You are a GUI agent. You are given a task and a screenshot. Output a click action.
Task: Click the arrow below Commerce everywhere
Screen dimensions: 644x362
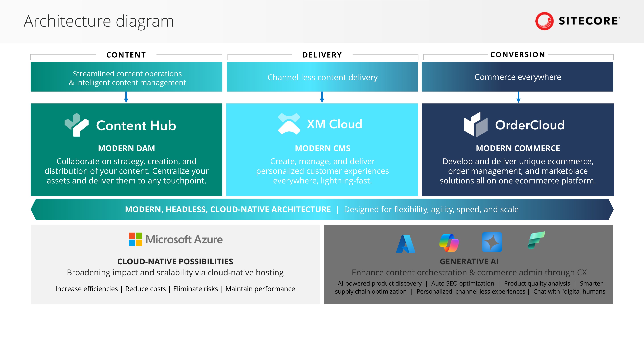coord(518,97)
